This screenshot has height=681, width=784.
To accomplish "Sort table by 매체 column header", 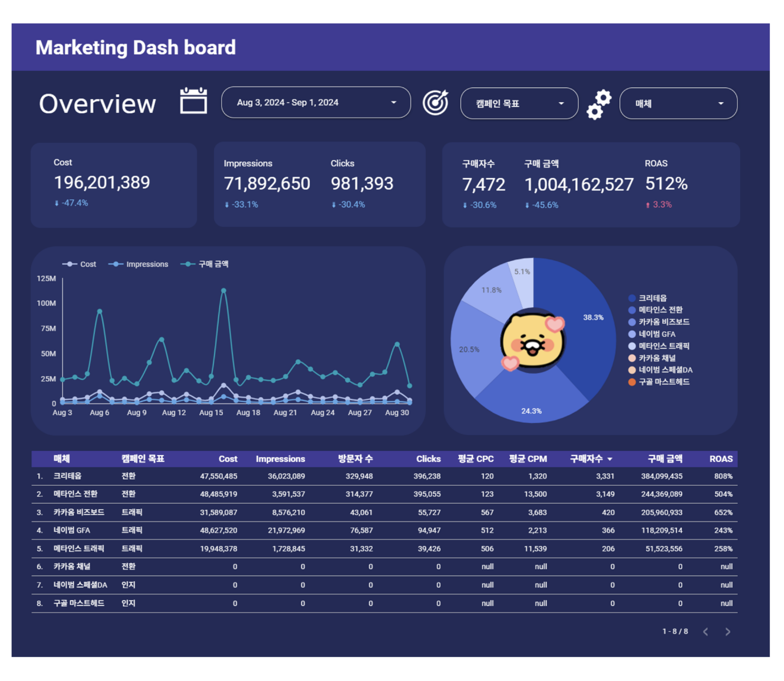I will point(62,459).
